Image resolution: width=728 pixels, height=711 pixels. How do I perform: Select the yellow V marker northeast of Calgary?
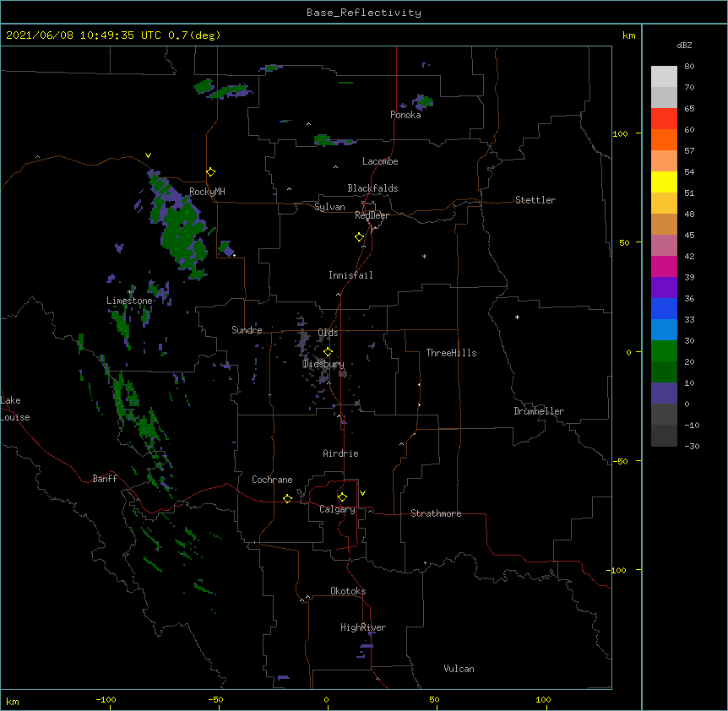tap(362, 493)
